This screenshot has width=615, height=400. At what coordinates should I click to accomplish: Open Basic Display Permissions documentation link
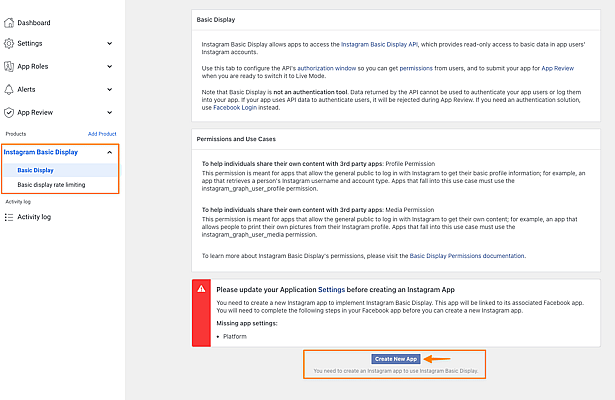click(x=467, y=256)
